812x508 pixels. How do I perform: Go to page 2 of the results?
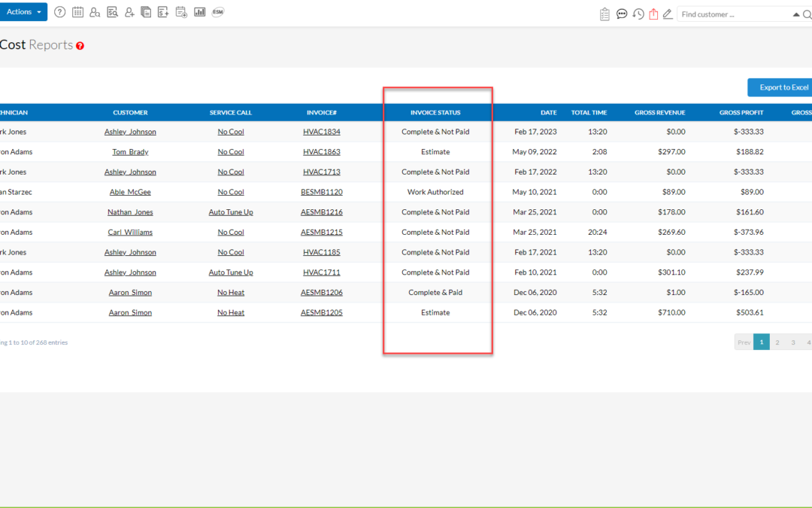(x=777, y=342)
